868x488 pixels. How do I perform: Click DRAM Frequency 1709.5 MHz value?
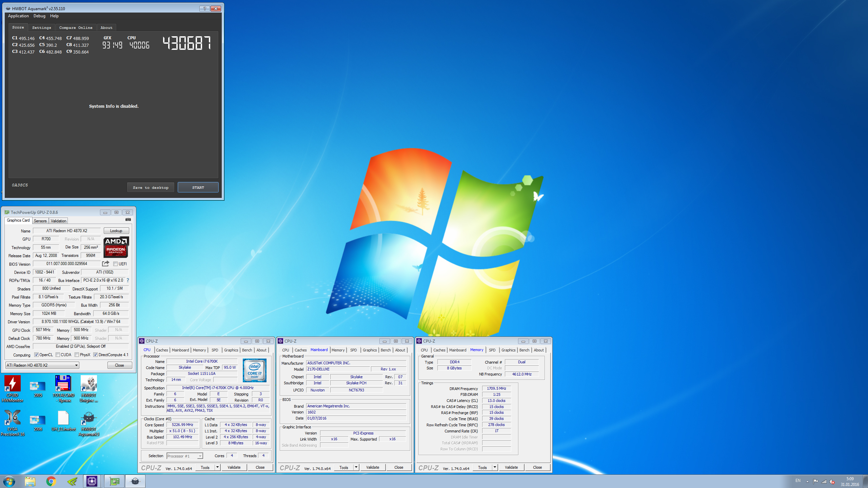click(x=496, y=389)
